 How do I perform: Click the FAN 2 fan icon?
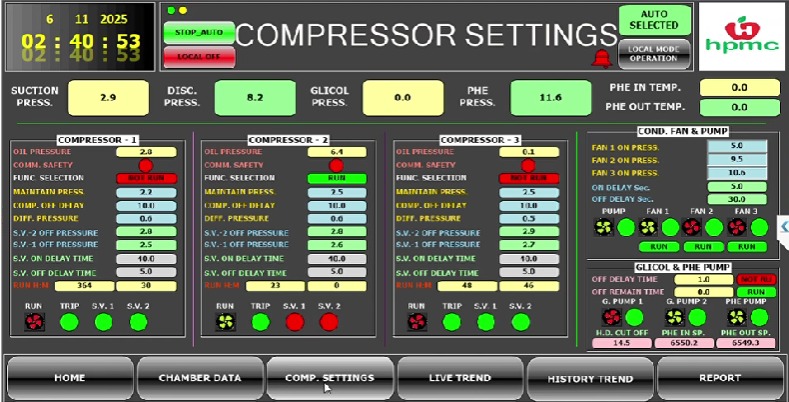691,227
